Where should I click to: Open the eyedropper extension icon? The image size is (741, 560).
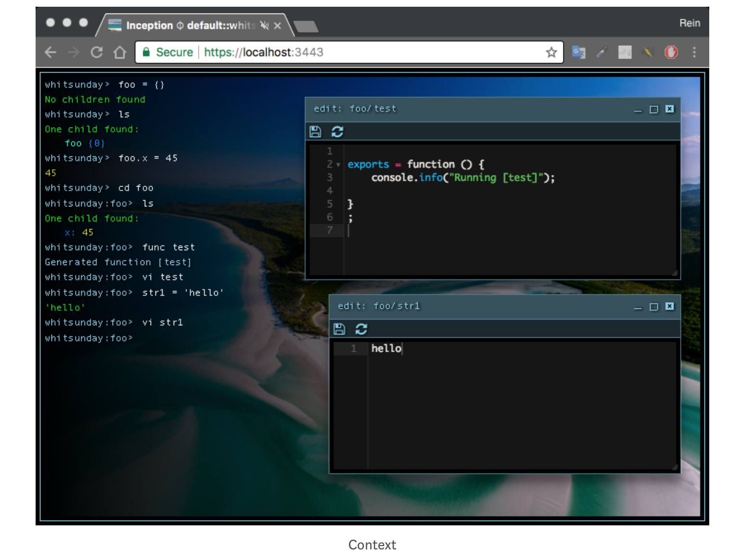click(602, 52)
